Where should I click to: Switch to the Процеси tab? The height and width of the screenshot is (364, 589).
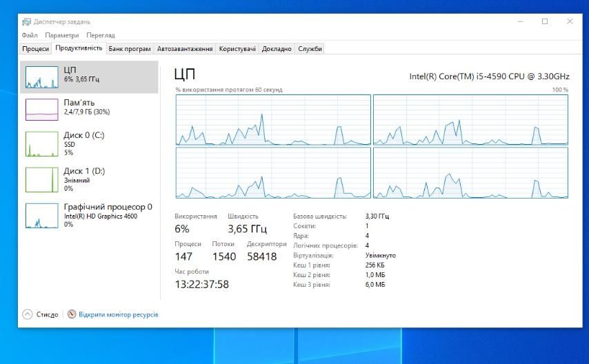tap(35, 49)
